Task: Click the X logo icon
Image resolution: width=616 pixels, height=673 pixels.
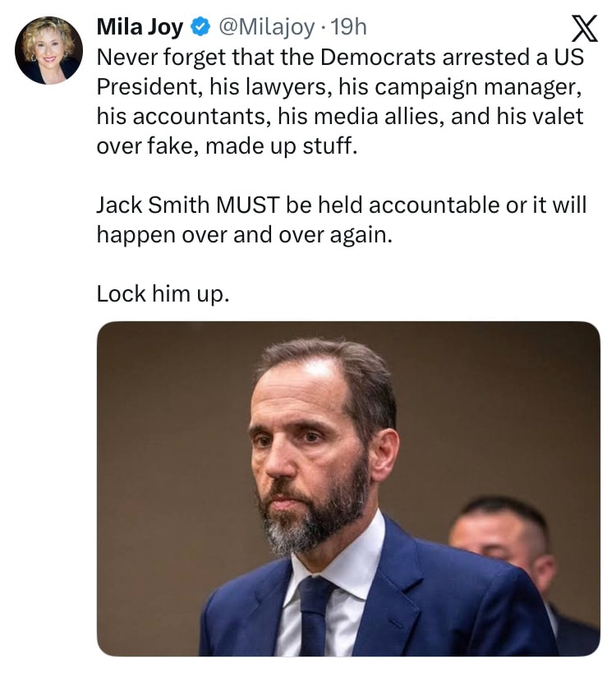Action: point(583,31)
